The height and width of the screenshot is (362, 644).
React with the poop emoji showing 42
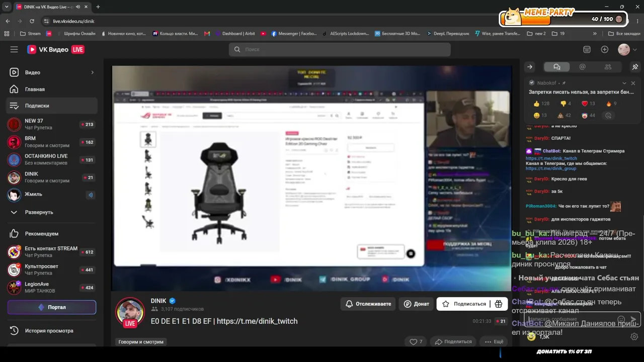[564, 116]
